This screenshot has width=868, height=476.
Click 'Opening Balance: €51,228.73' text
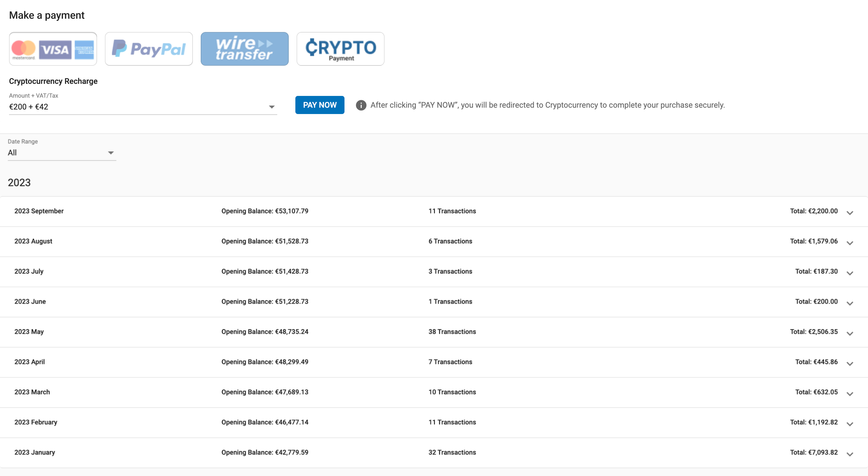[265, 302]
